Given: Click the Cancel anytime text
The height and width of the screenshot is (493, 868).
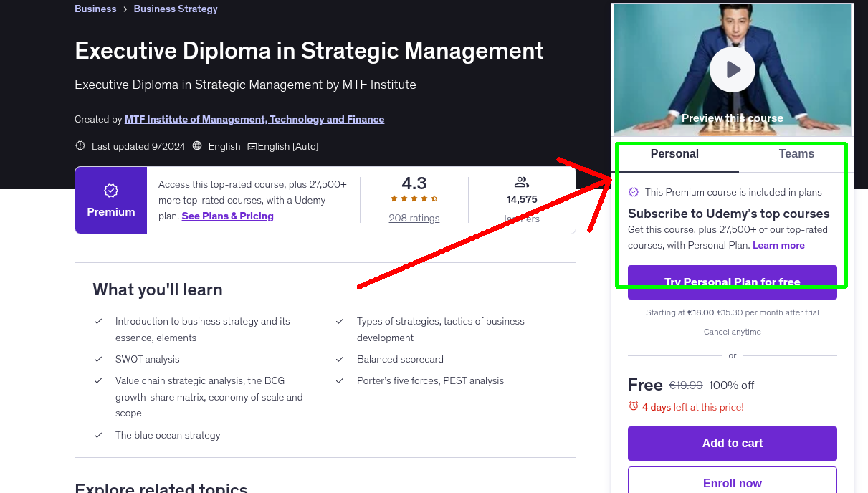Looking at the screenshot, I should [x=733, y=332].
